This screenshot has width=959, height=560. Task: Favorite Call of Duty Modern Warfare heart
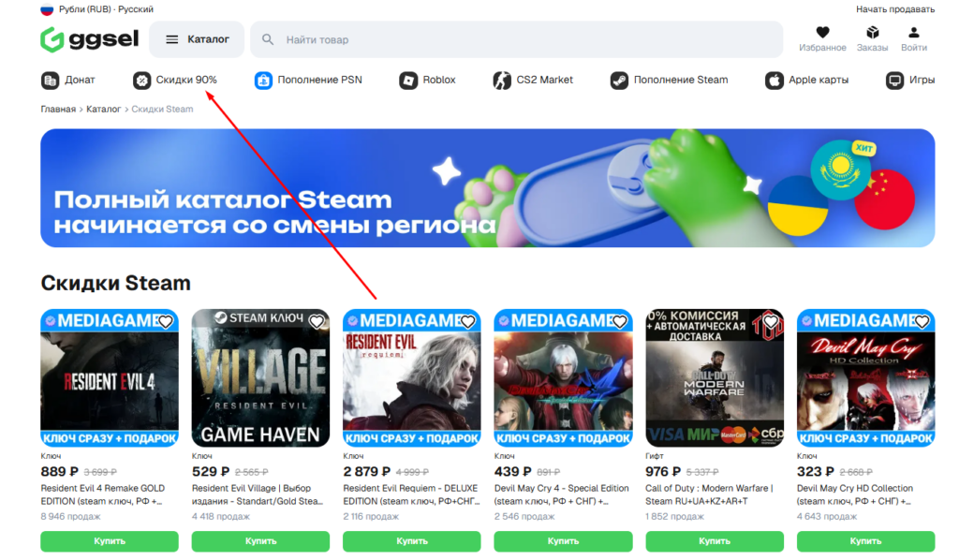pos(771,321)
